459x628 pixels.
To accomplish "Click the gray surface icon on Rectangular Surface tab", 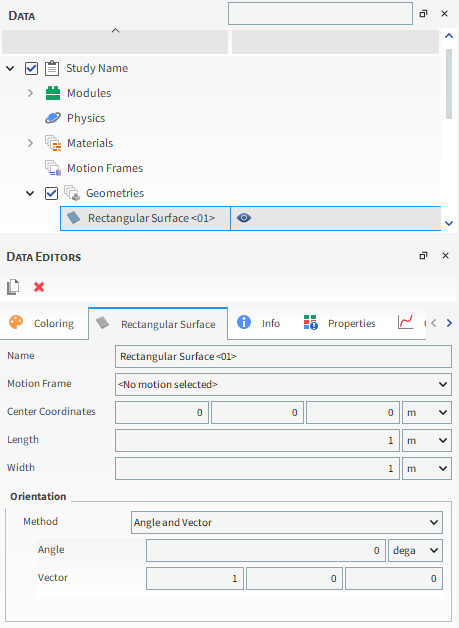I will [x=103, y=323].
